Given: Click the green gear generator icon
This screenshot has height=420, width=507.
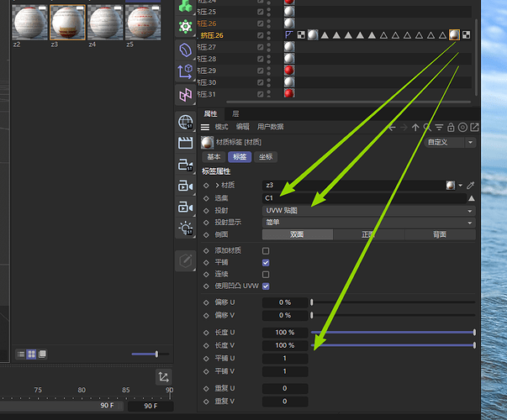Looking at the screenshot, I should [x=186, y=26].
